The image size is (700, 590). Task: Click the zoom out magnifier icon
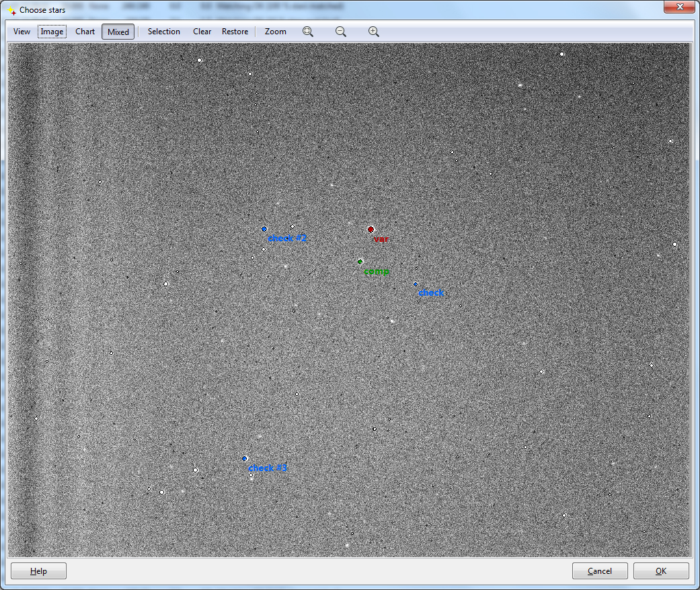(x=341, y=32)
